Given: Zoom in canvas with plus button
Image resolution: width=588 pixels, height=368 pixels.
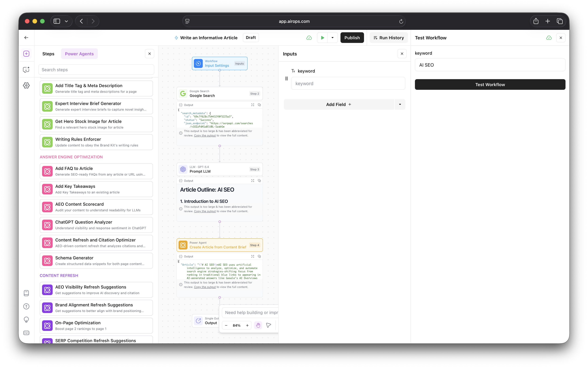Looking at the screenshot, I should tap(247, 325).
